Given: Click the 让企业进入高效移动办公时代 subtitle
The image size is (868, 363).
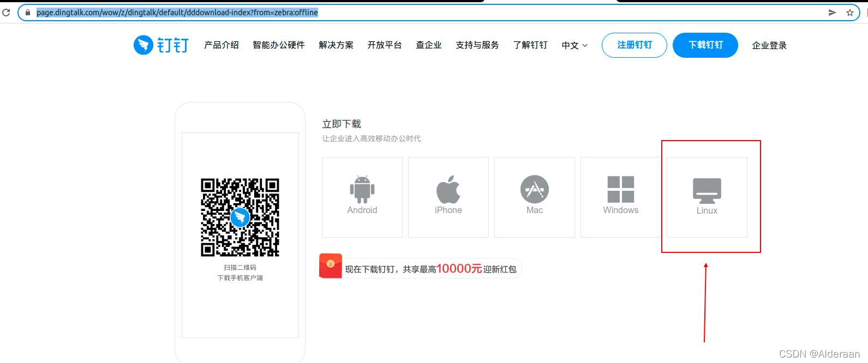Looking at the screenshot, I should coord(372,138).
